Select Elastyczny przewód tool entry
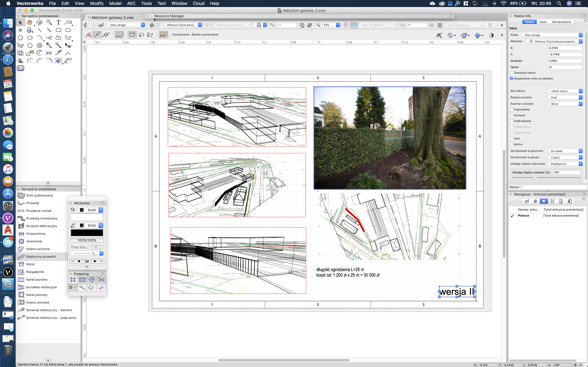Screen dimensions: 588x367 coord(41,257)
